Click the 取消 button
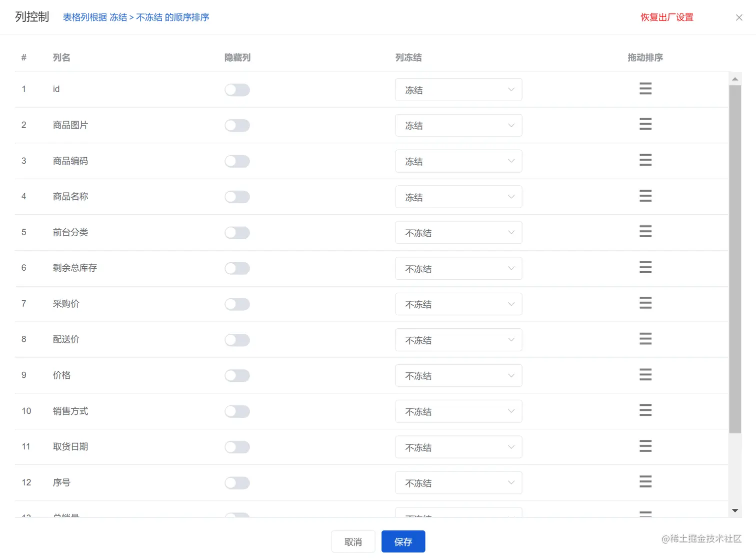 tap(353, 542)
